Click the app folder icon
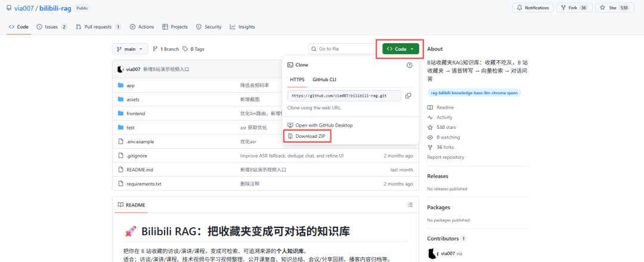 tap(120, 85)
